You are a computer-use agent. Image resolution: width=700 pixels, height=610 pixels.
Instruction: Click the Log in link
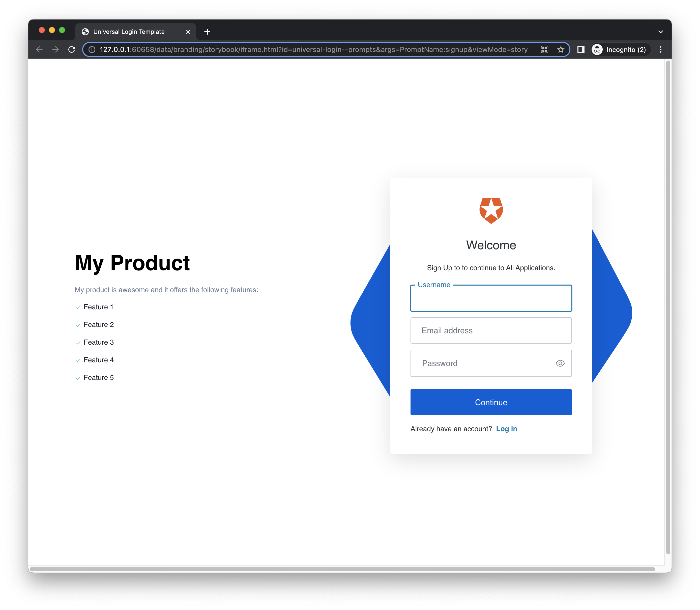[x=507, y=428]
